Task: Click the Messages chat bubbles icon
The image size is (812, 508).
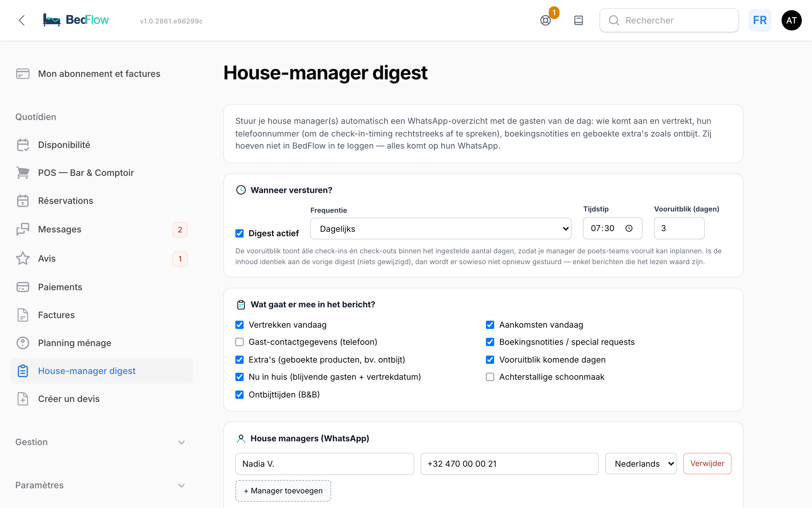Action: point(23,229)
